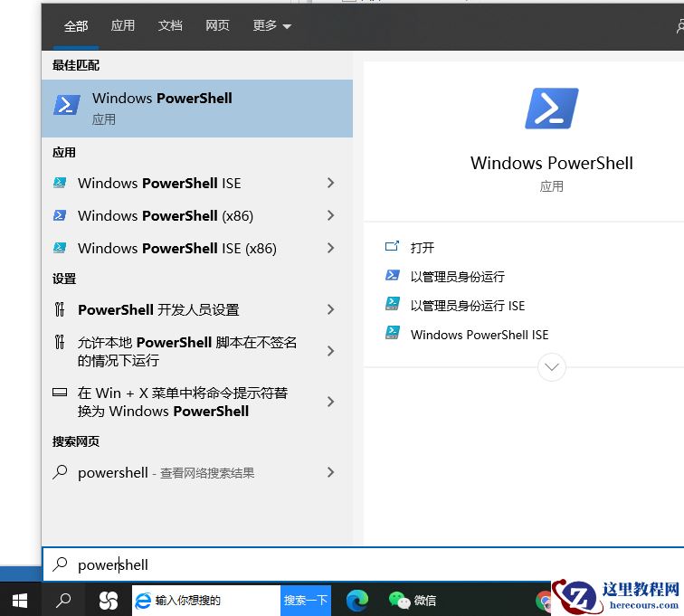Switch to the 网页 tab

217,25
